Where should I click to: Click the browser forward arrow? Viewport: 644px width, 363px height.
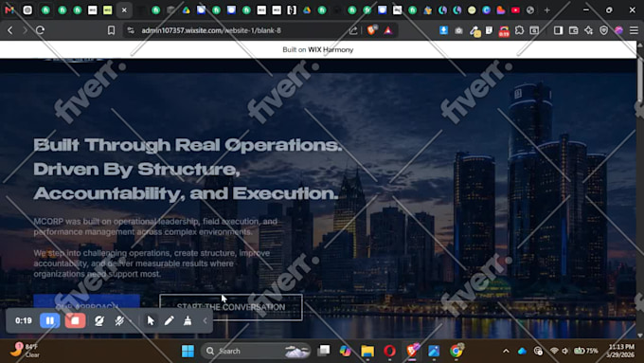click(x=25, y=30)
